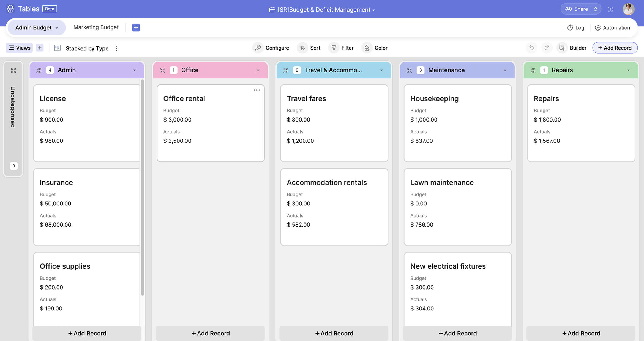The width and height of the screenshot is (644, 341).
Task: Click the undo arrow icon
Action: [531, 48]
